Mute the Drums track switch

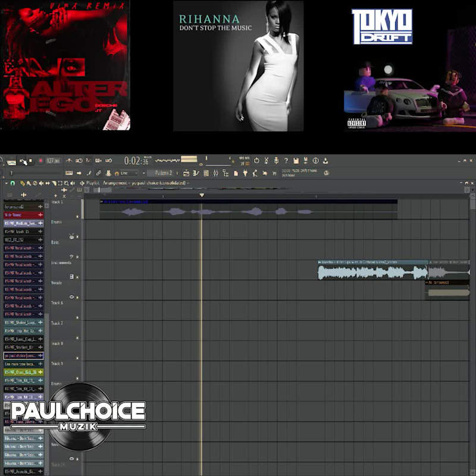point(77,236)
